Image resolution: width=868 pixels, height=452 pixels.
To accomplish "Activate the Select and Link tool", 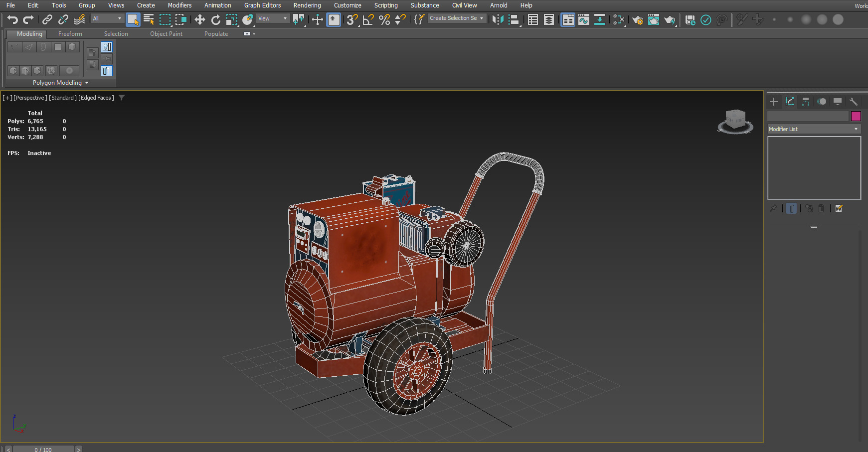I will pos(47,19).
